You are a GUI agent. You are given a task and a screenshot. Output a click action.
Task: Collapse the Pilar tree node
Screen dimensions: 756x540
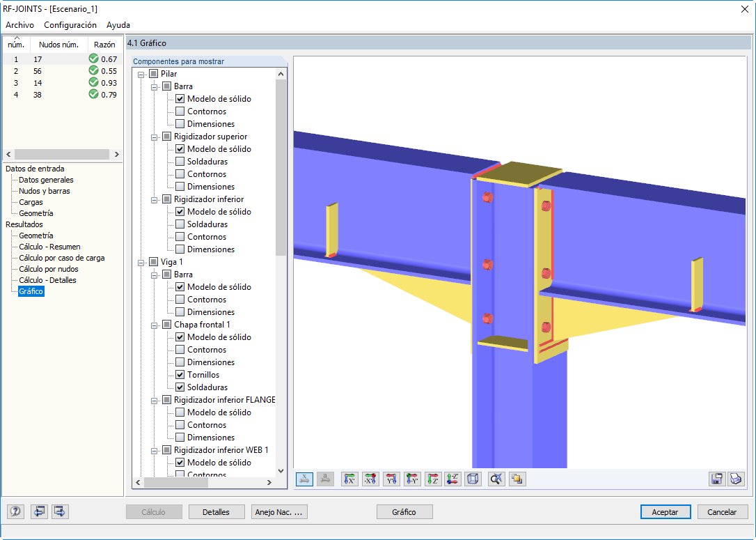pyautogui.click(x=141, y=75)
